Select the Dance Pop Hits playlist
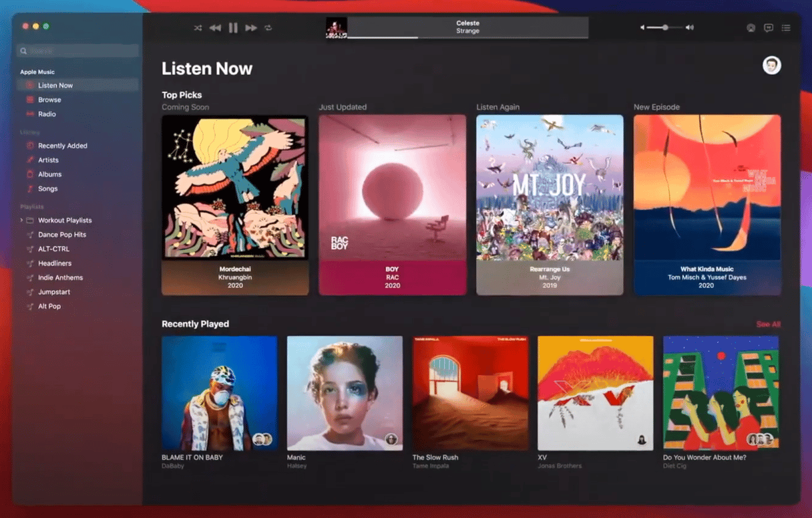The height and width of the screenshot is (518, 812). [61, 235]
